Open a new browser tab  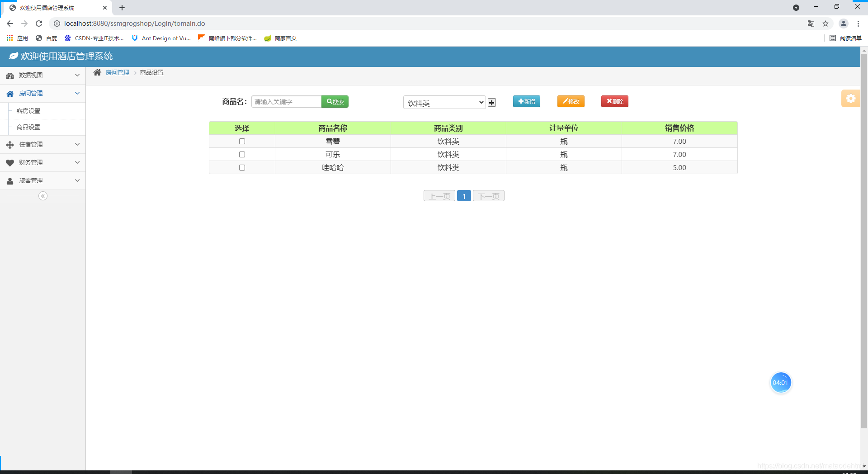pos(122,8)
